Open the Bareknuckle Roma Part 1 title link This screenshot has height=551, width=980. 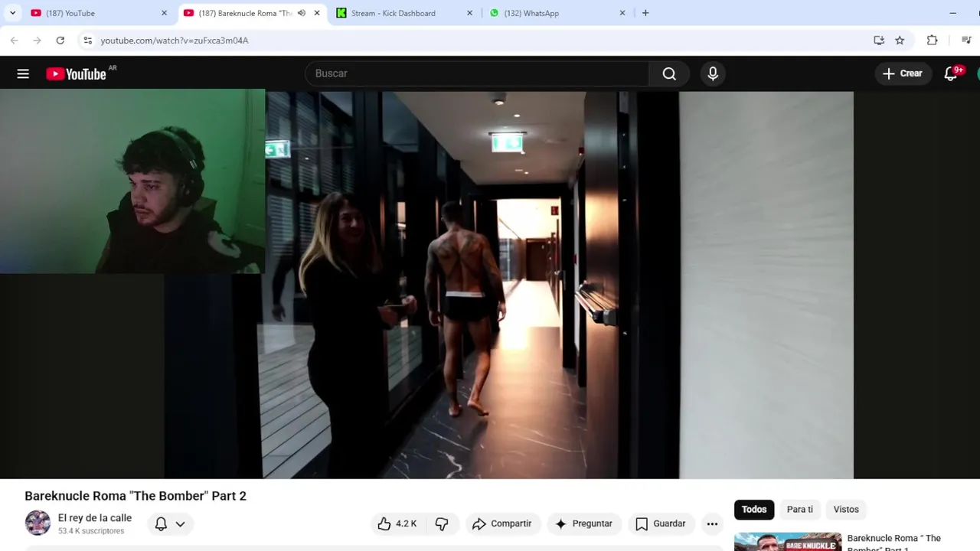point(894,543)
